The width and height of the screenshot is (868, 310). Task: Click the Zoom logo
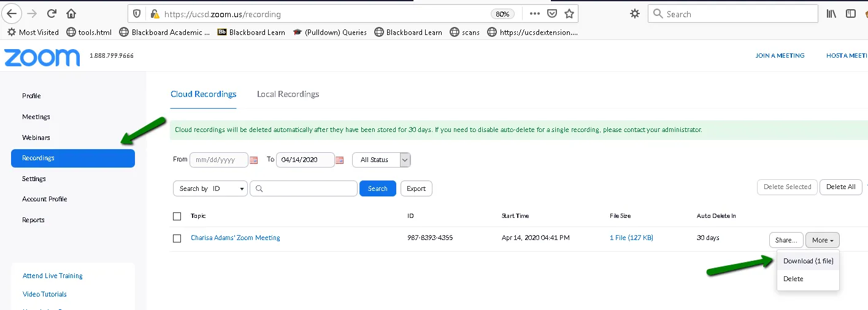pyautogui.click(x=42, y=57)
